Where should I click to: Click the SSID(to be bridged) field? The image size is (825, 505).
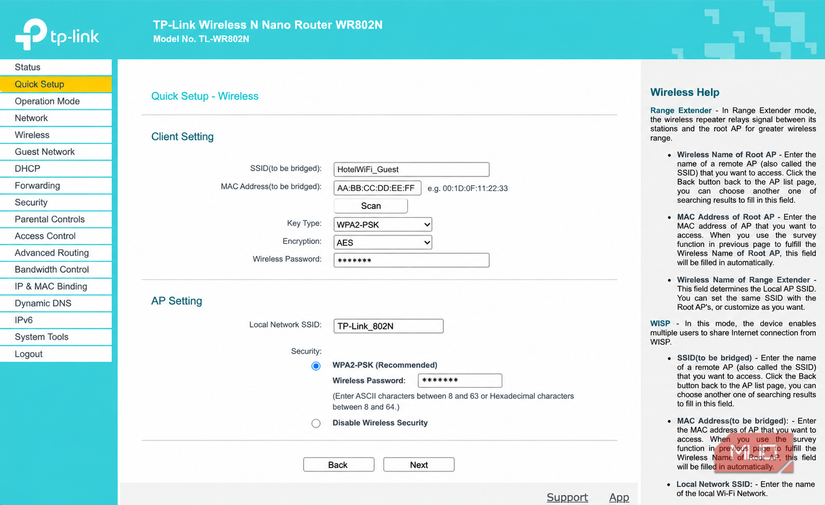click(x=411, y=169)
